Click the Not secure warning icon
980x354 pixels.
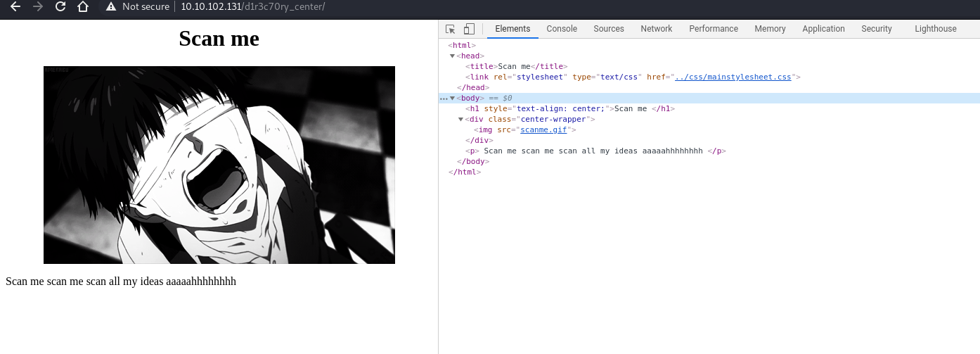[x=110, y=7]
